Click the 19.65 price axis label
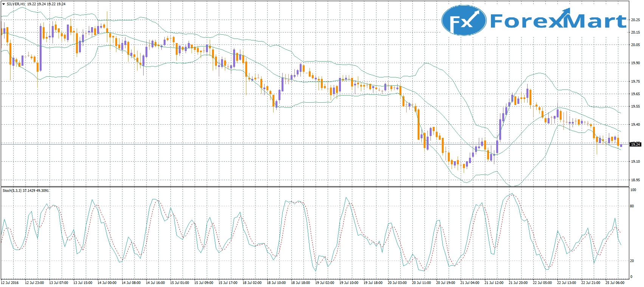This screenshot has height=287, width=644. [635, 94]
